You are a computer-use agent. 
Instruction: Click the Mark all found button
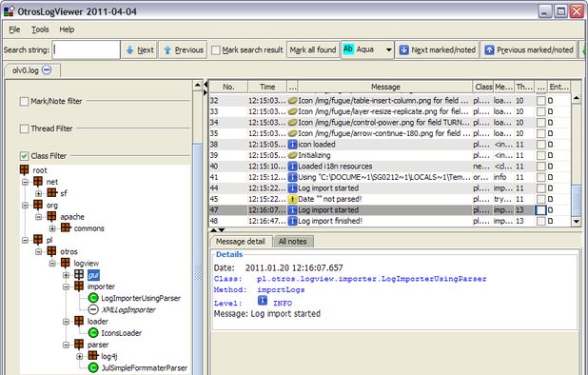tap(313, 49)
